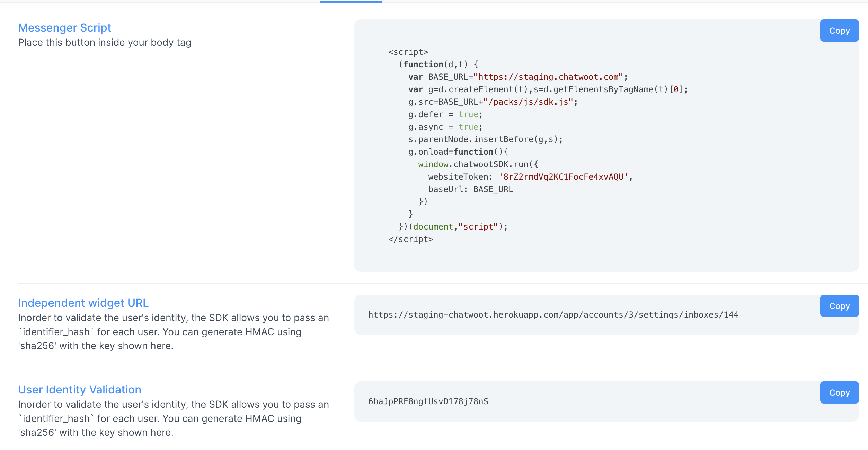
Task: Copy the User Identity Validation key
Action: pyautogui.click(x=839, y=392)
